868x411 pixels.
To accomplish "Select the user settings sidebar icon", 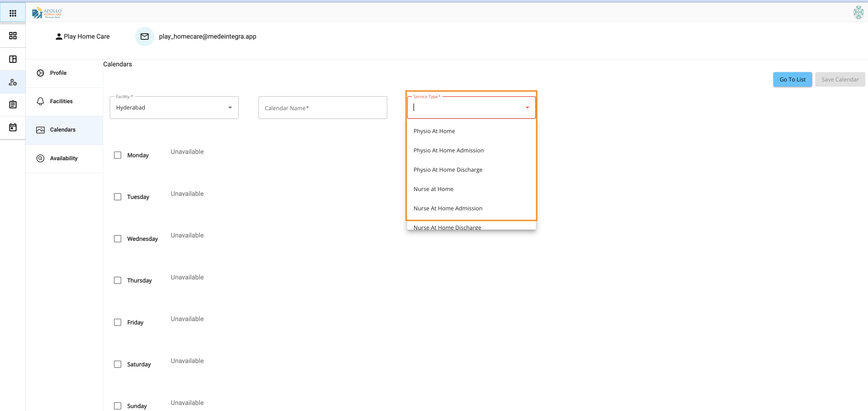I will click(13, 82).
